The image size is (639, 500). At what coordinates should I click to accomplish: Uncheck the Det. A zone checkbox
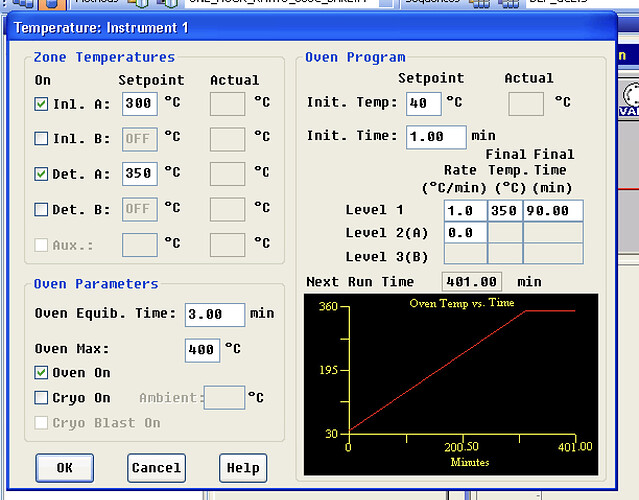click(41, 174)
